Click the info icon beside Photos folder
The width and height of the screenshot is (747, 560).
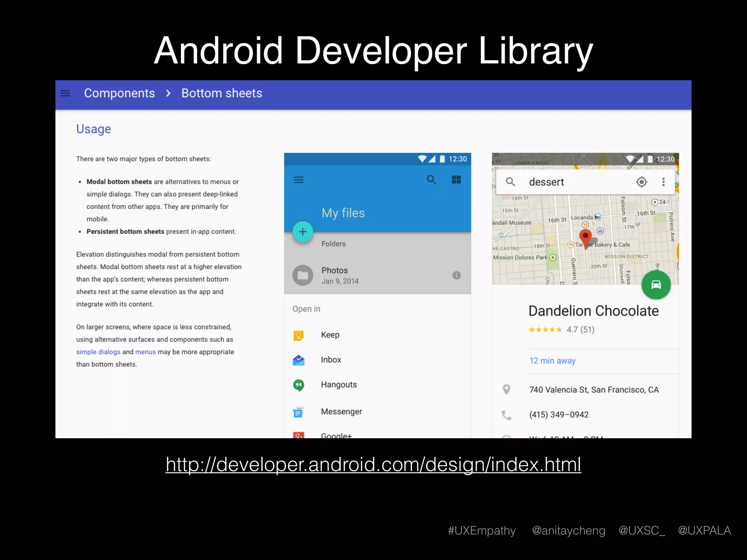tap(456, 275)
